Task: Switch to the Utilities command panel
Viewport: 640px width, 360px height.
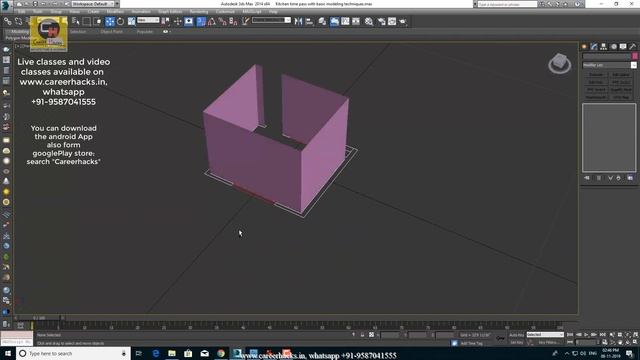Action: tap(633, 47)
